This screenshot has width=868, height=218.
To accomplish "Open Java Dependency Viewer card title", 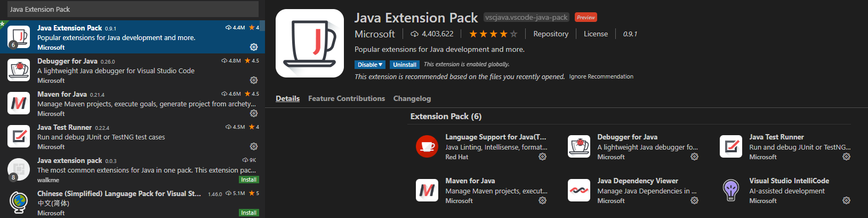I will [x=638, y=181].
